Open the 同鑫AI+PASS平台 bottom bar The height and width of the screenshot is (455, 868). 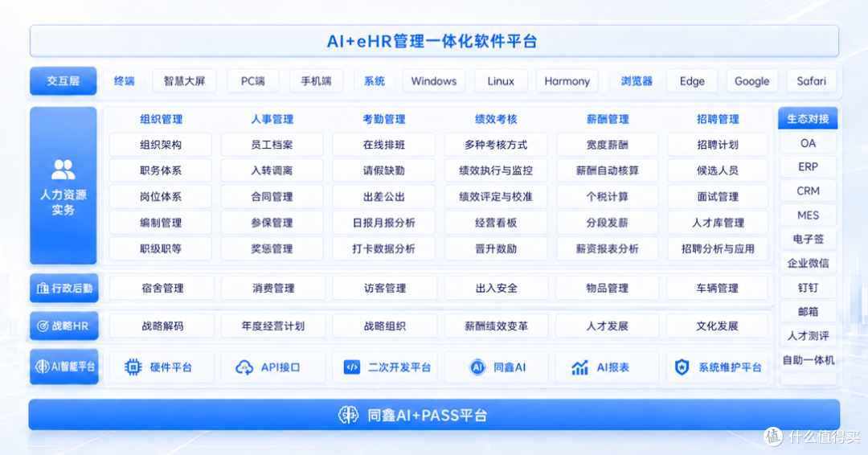tap(434, 415)
